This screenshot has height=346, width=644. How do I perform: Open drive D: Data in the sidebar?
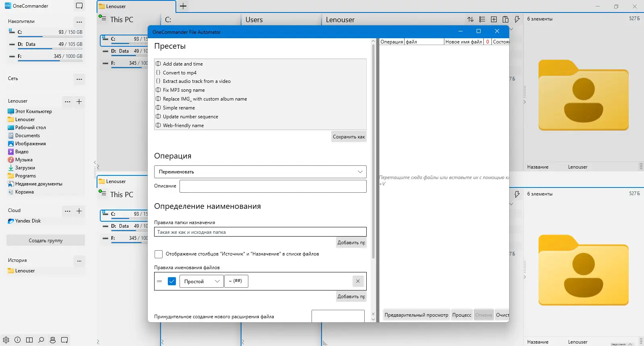click(x=45, y=45)
